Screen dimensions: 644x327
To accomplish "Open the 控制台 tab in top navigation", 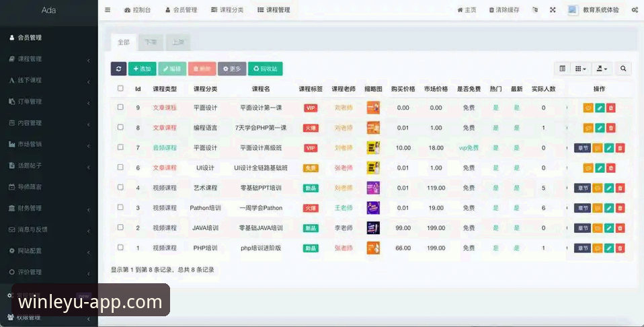I will (138, 10).
